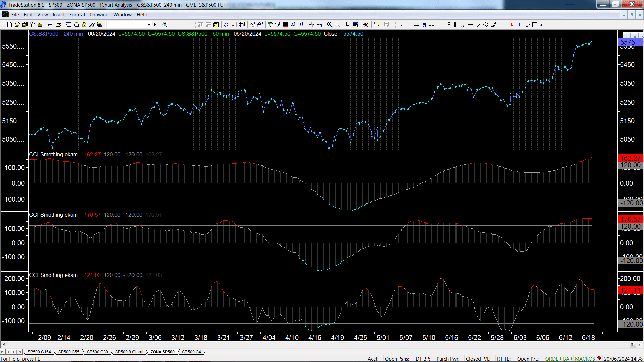Select the blue Up Arrow drawing tool
Viewport: 644px width, 362px height.
coord(519,25)
